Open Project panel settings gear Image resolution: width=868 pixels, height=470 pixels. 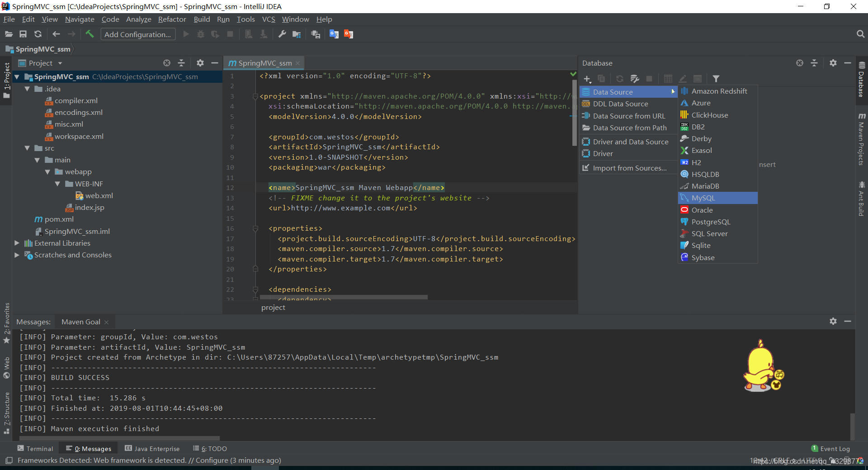pyautogui.click(x=200, y=63)
